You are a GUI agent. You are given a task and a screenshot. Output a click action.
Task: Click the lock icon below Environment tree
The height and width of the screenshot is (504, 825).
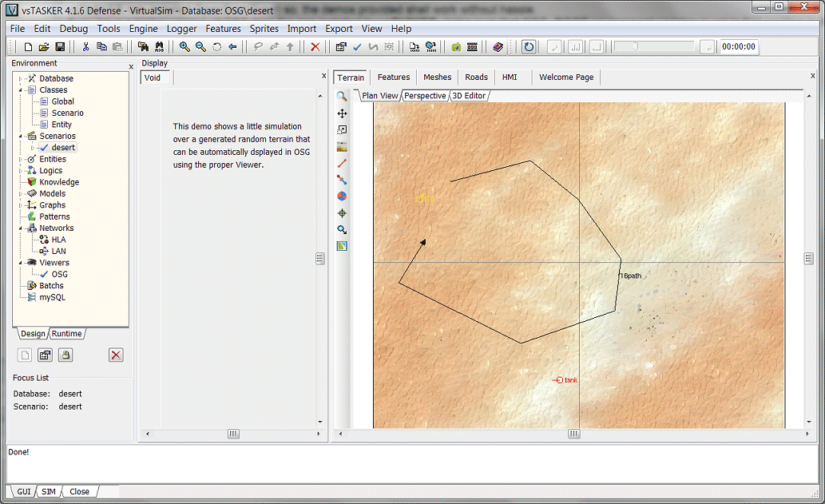[x=66, y=355]
